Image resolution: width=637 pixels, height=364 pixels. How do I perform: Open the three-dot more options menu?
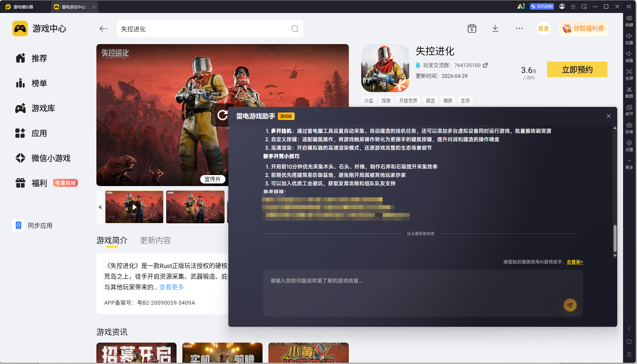coord(519,29)
